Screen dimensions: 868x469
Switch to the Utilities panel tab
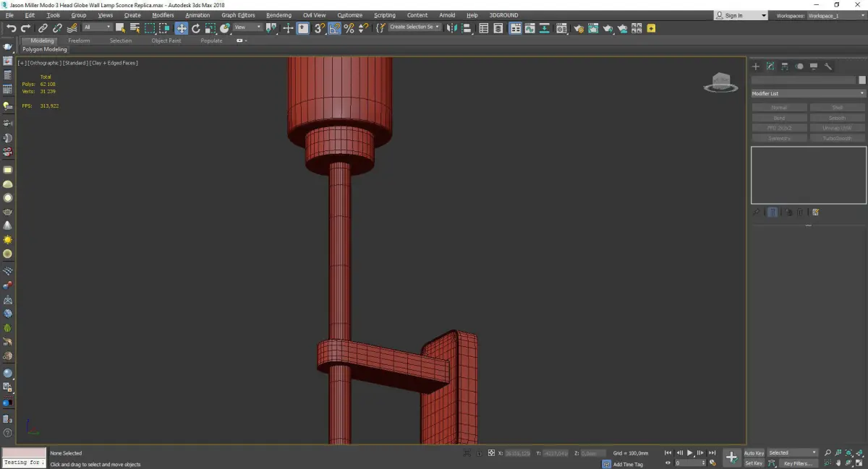[x=828, y=66]
